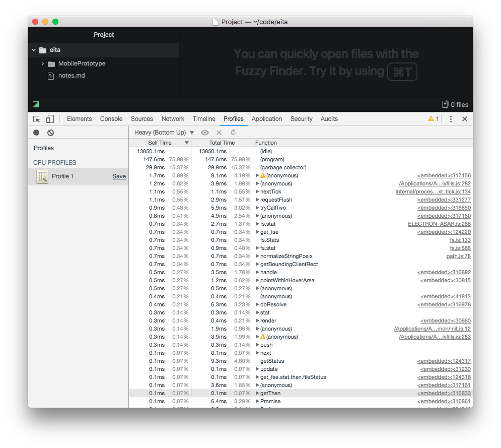Open the Audits tab
Image resolution: width=501 pixels, height=448 pixels.
tap(329, 118)
